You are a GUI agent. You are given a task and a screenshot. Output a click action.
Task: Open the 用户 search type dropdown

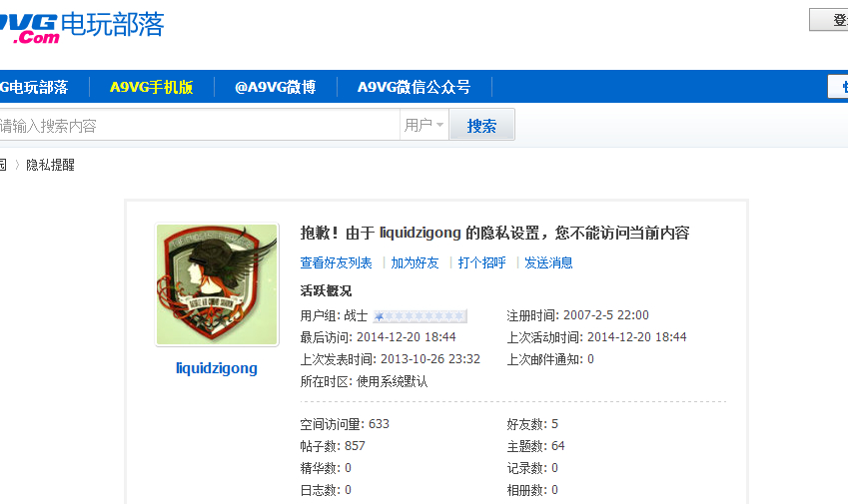tap(424, 125)
